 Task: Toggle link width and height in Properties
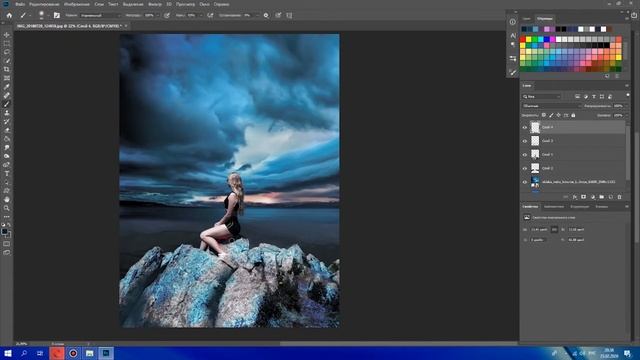pyautogui.click(x=554, y=230)
